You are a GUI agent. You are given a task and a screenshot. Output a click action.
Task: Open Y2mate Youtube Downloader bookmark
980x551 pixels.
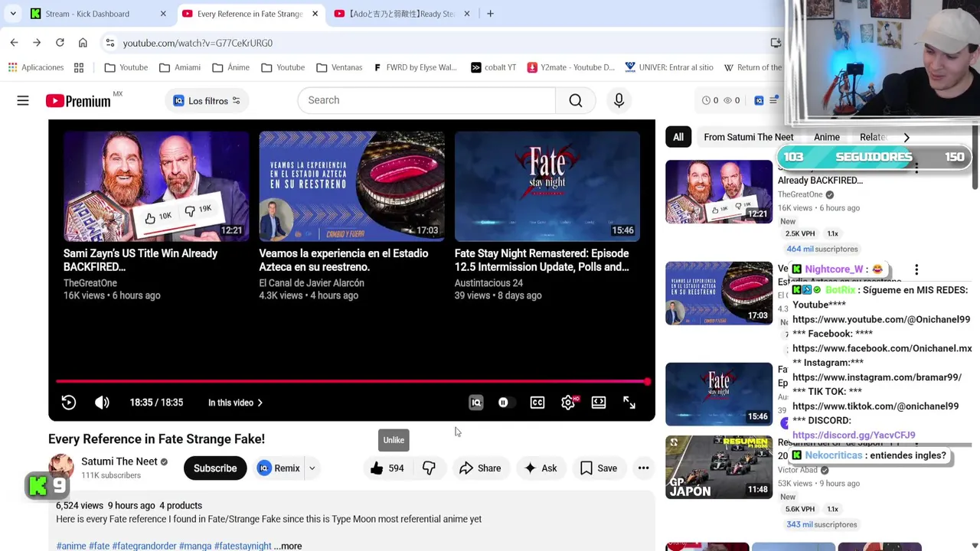pos(570,67)
